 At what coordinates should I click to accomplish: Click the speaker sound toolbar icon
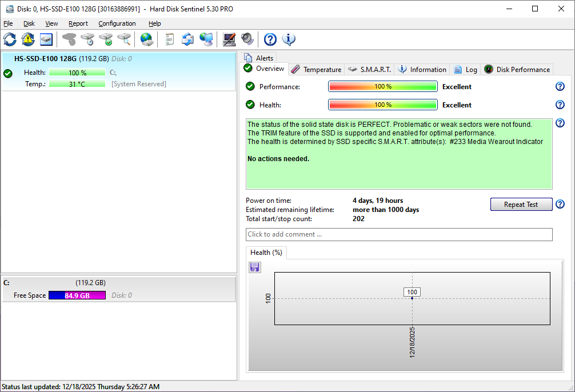tap(247, 39)
